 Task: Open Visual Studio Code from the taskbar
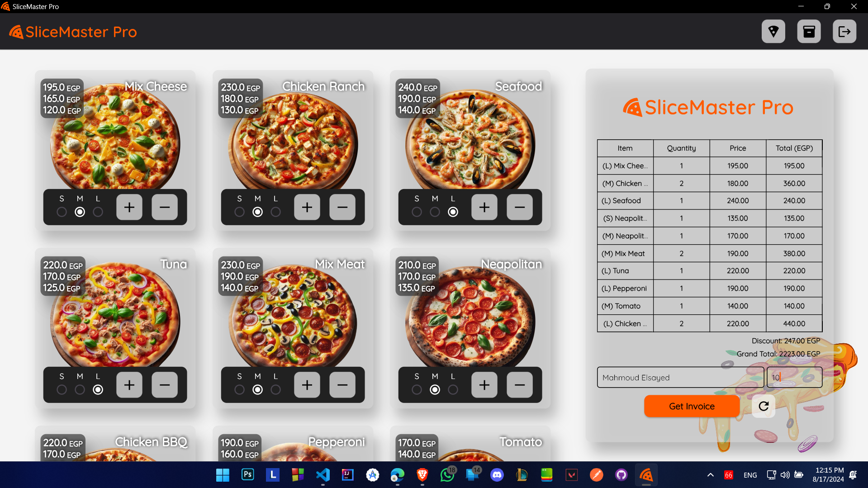323,474
